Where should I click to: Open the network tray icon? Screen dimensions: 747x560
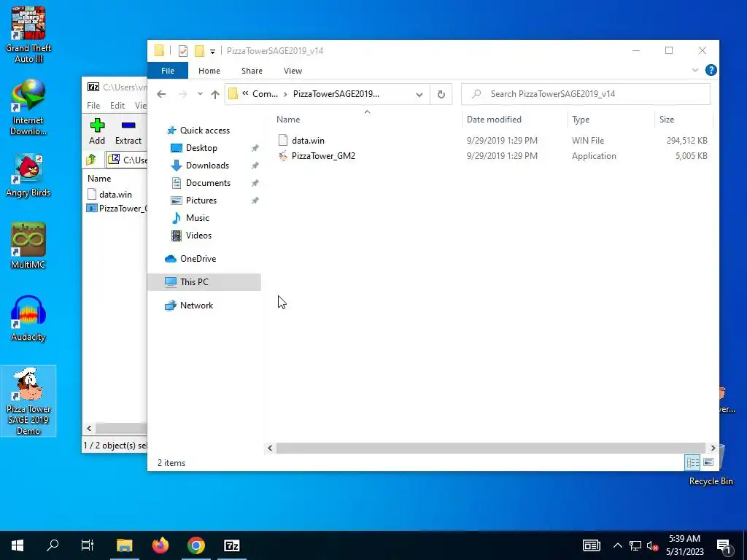[635, 545]
